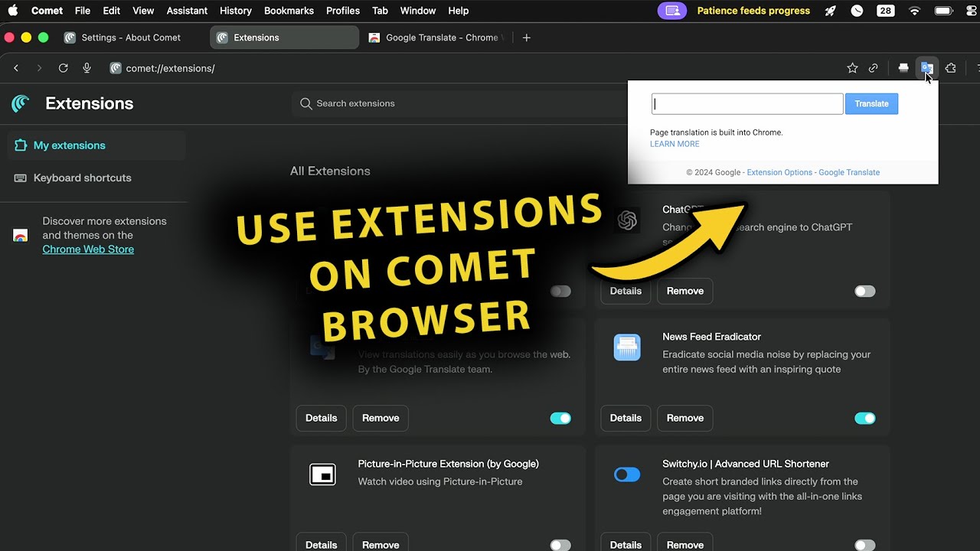Click the Picture-in-Picture extension icon

[x=322, y=474]
